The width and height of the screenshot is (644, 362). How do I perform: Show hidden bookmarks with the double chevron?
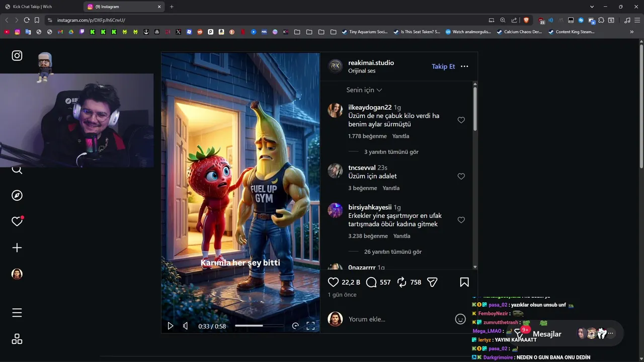click(632, 32)
